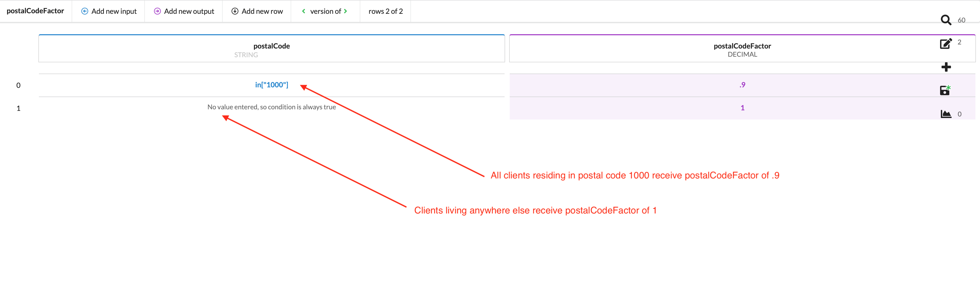This screenshot has width=980, height=307.
Task: Click the 'version of' label
Action: 325,11
